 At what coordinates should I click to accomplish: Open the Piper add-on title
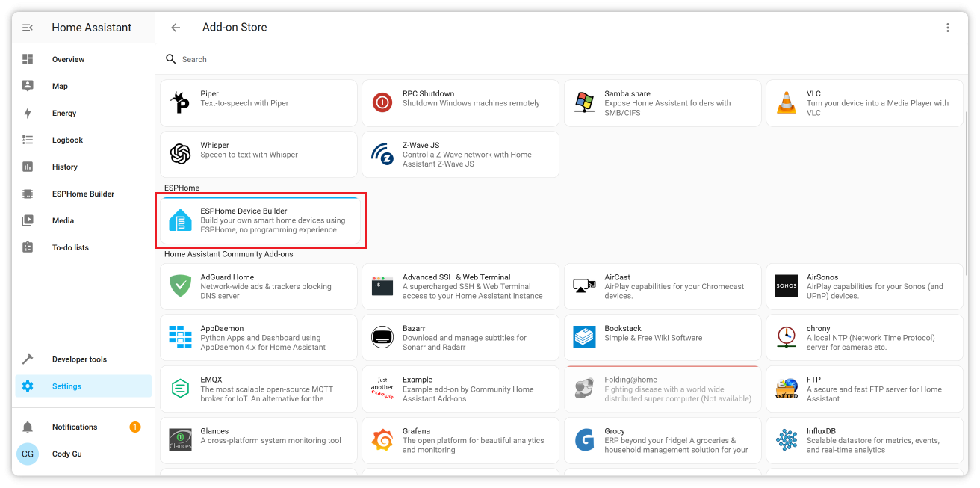click(209, 94)
